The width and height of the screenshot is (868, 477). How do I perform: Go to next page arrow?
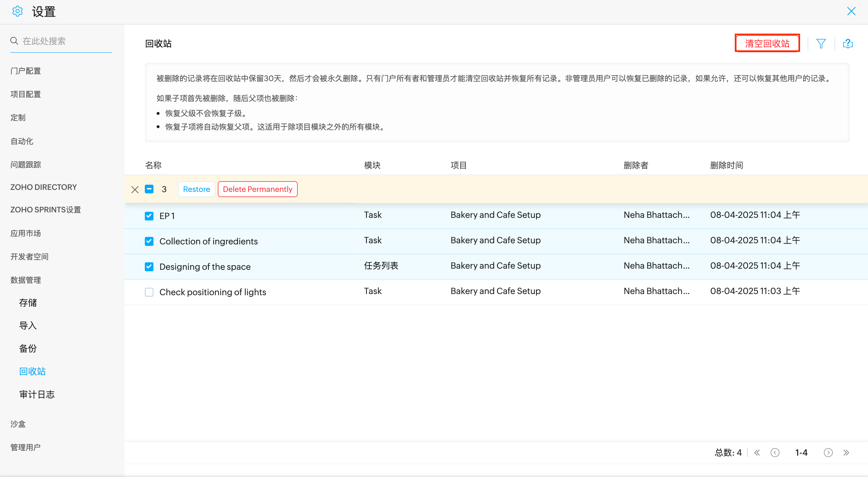[x=828, y=452]
